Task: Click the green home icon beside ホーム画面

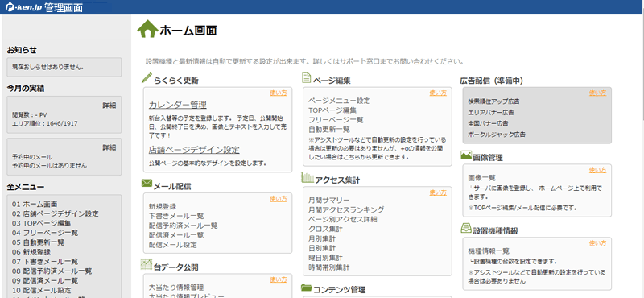Action: coord(147,29)
